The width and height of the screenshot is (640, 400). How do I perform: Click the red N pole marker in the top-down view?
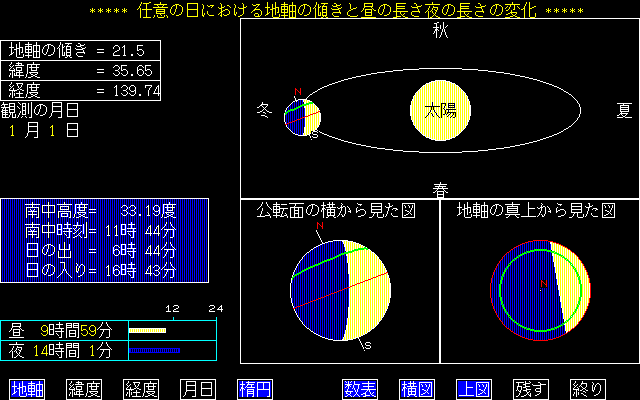543,285
